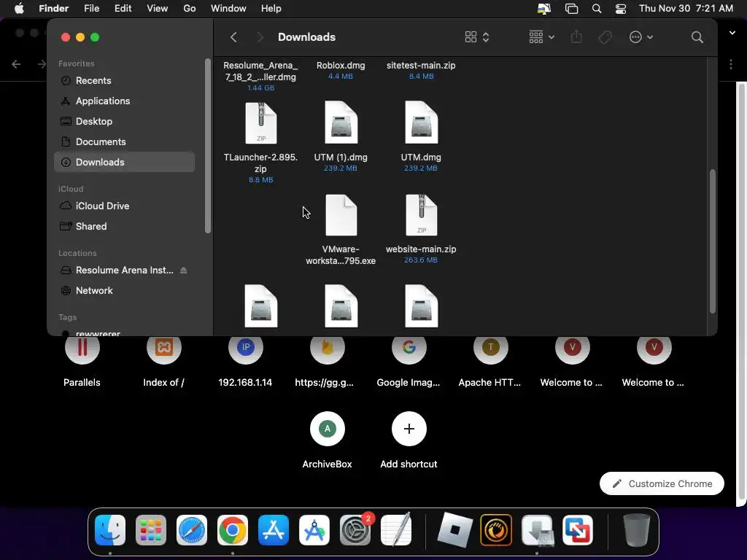Go back in Finder navigation
The image size is (747, 560).
(x=233, y=37)
